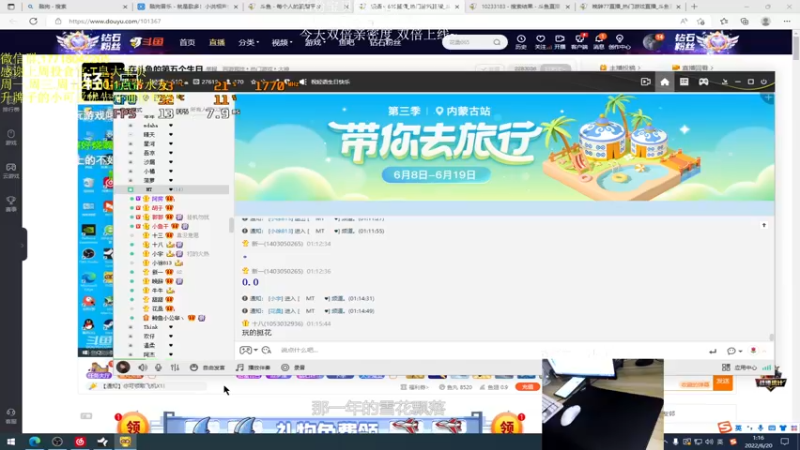
Task: Click the search magnifier icon on Douyu
Action: [497, 42]
